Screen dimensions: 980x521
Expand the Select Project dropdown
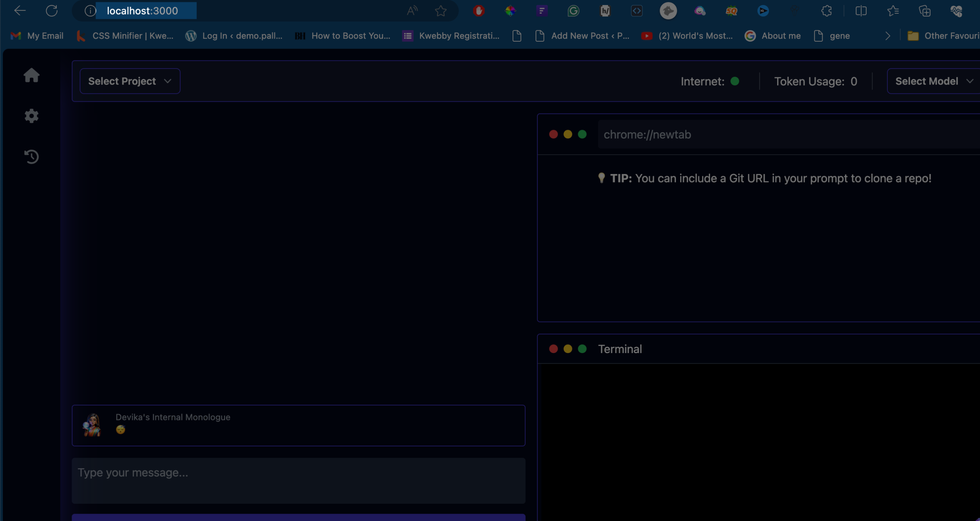click(130, 81)
